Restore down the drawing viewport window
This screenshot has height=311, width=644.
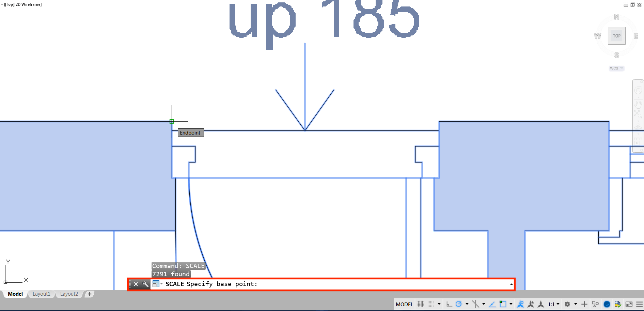(633, 5)
